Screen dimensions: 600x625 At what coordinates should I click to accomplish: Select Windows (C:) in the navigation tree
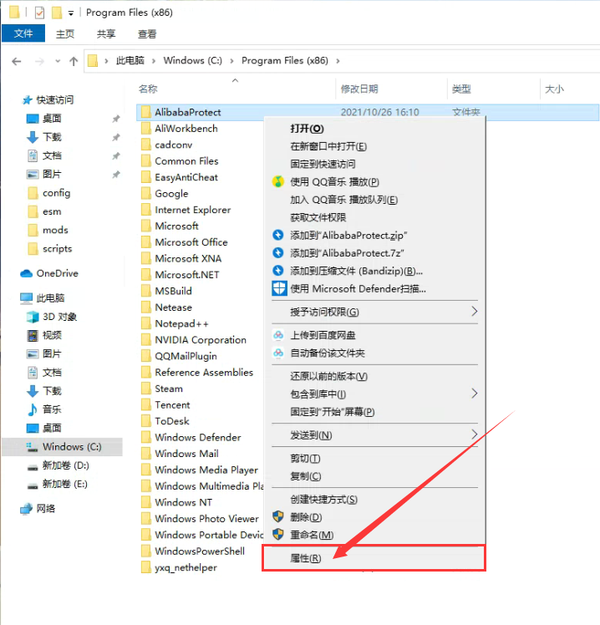coord(63,447)
